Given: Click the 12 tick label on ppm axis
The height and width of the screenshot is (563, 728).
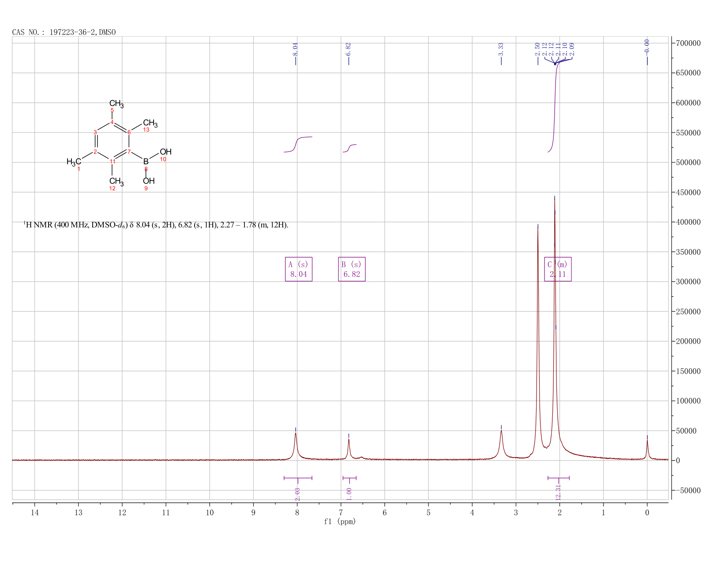Looking at the screenshot, I should point(122,513).
